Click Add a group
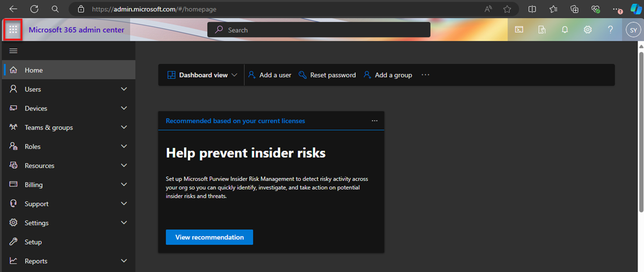This screenshot has height=272, width=644. click(x=387, y=75)
